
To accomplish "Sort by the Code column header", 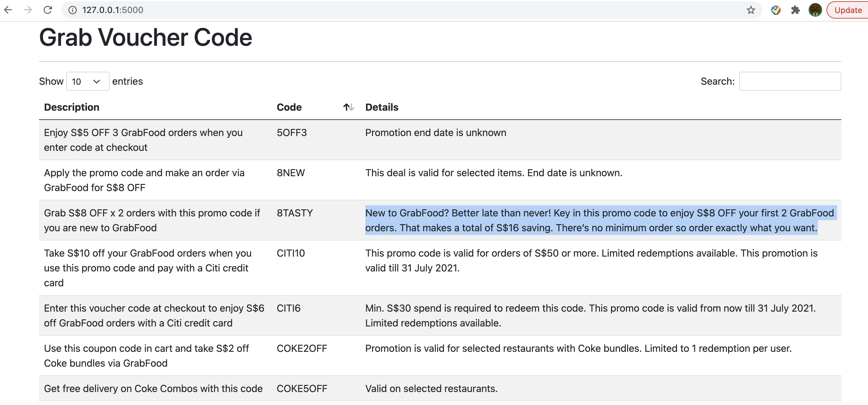I will pyautogui.click(x=289, y=107).
